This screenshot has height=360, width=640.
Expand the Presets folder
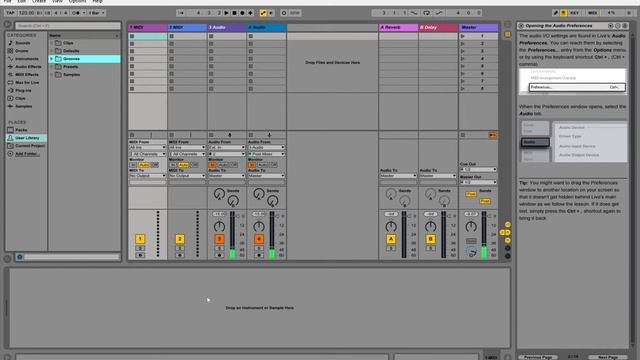52,67
